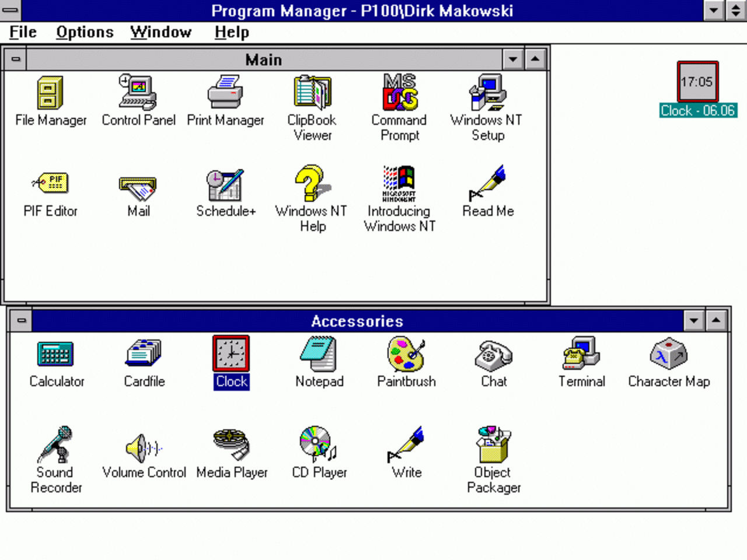The height and width of the screenshot is (560, 747).
Task: Open the Window menu
Action: (160, 32)
